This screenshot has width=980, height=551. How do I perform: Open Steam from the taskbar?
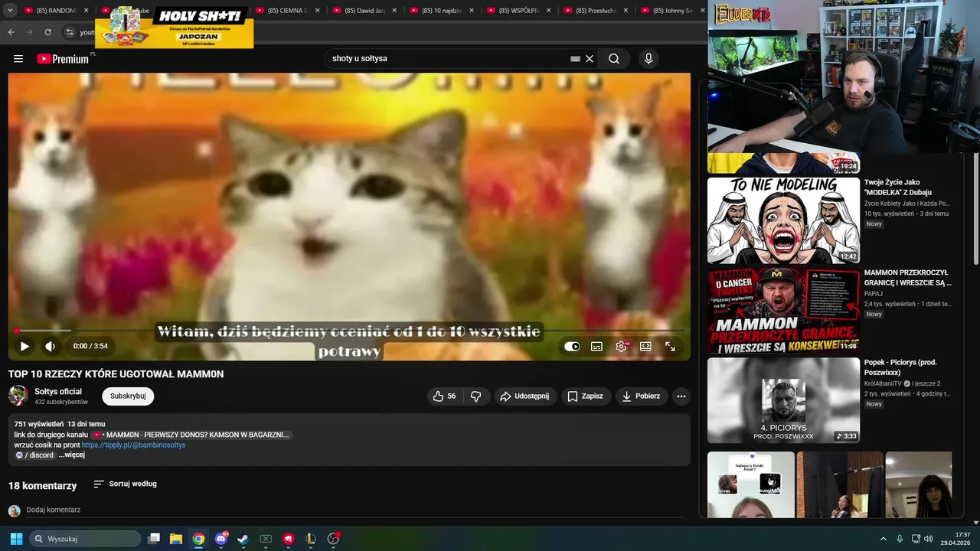[243, 539]
